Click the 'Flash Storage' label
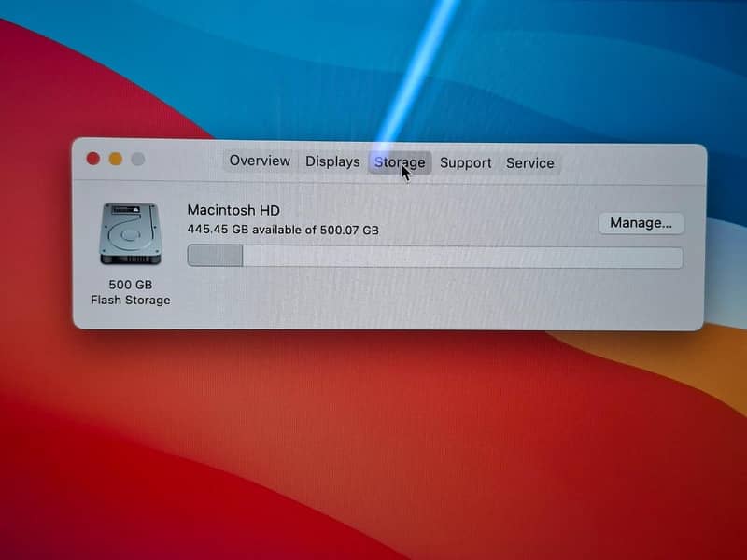This screenshot has width=747, height=560. pyautogui.click(x=131, y=300)
